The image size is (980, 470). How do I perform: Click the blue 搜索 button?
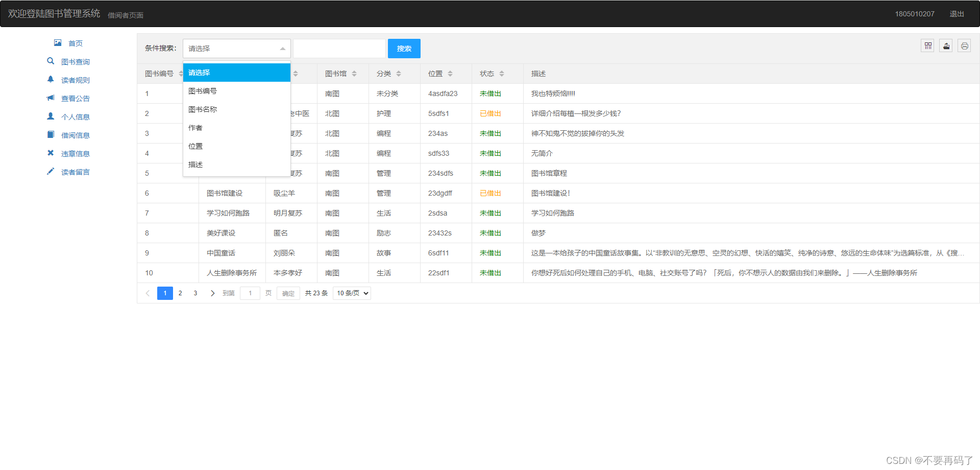tap(404, 49)
